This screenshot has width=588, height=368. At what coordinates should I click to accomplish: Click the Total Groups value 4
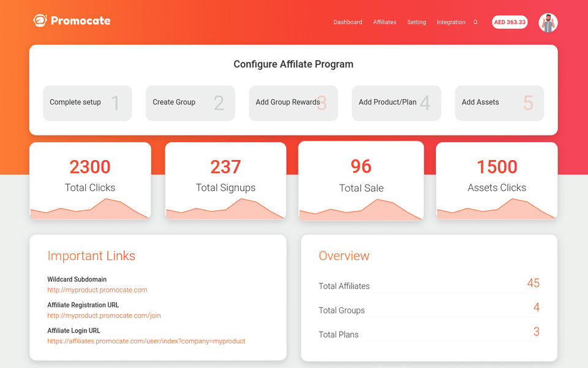tap(537, 307)
